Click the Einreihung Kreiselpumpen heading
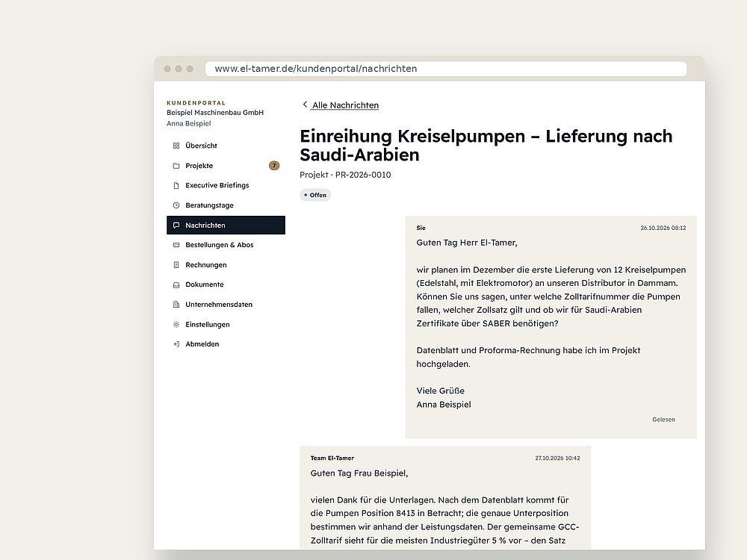 [x=486, y=146]
